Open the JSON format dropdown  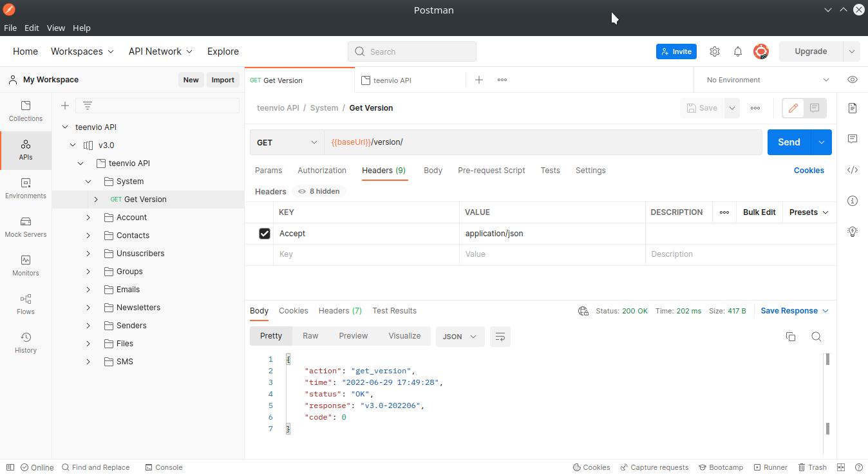(x=460, y=337)
